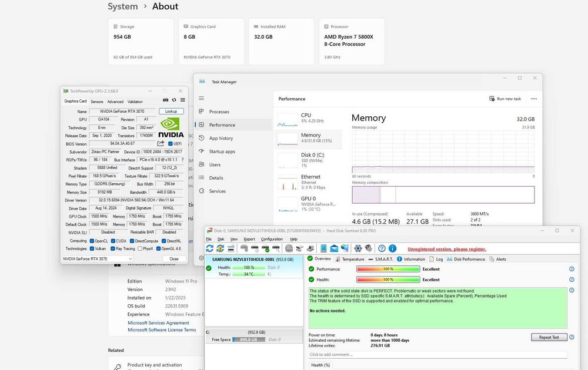Viewport: 588px width, 370px height.
Task: Click the Performance 100 % gradient bar
Action: 388,269
